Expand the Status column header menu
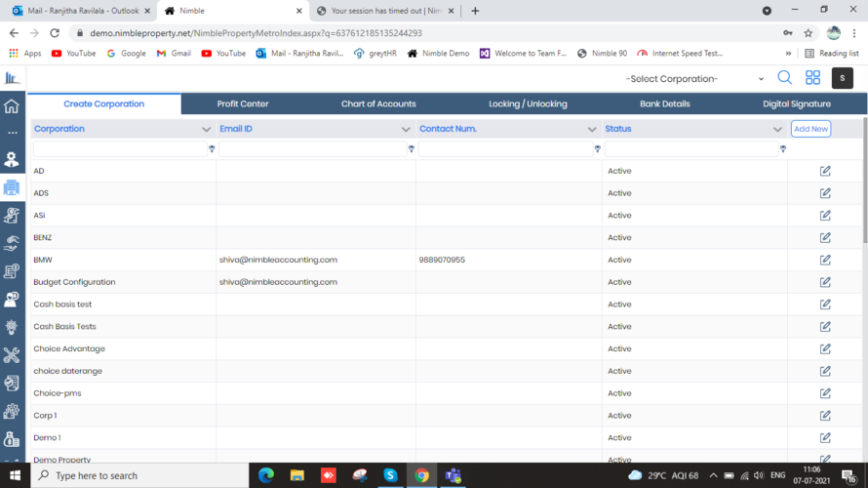868x488 pixels. 777,129
